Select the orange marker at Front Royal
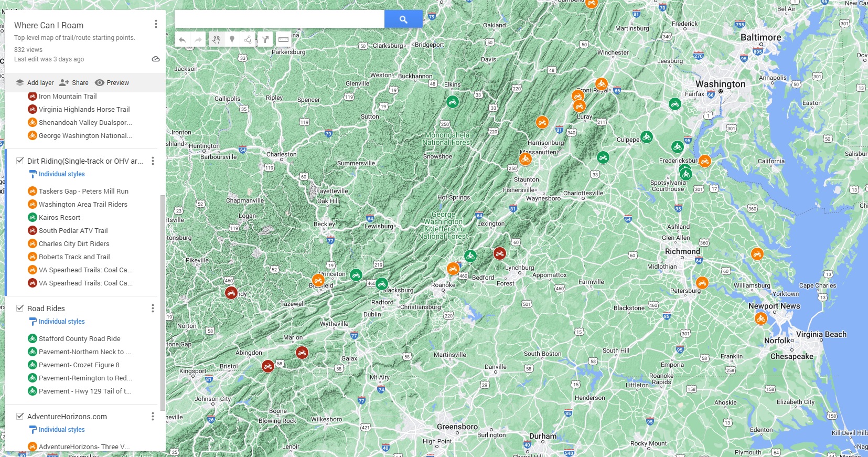The image size is (868, 457). [x=602, y=84]
